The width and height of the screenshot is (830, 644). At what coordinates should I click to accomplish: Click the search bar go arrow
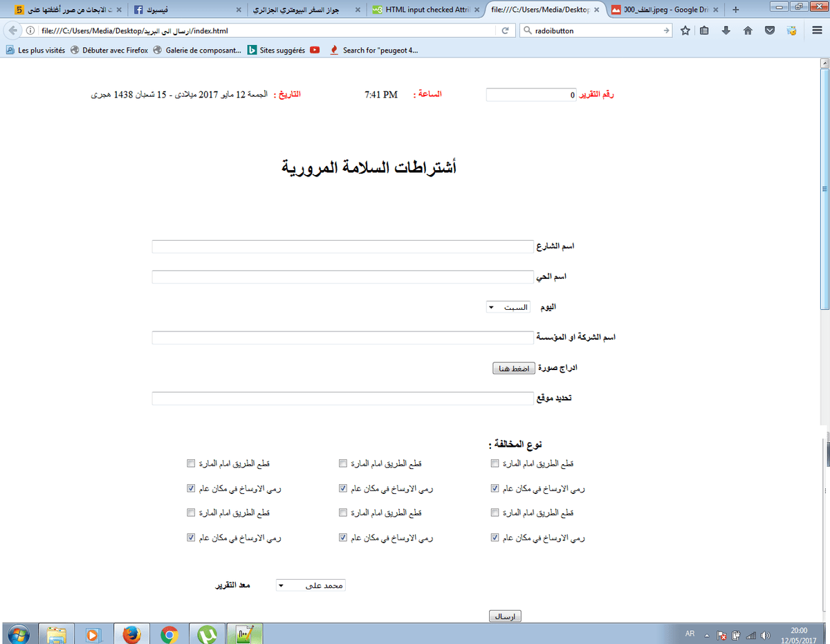[666, 31]
